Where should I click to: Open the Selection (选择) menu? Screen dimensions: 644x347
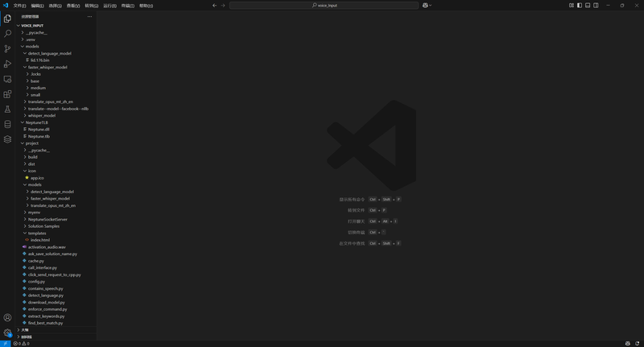pos(55,6)
